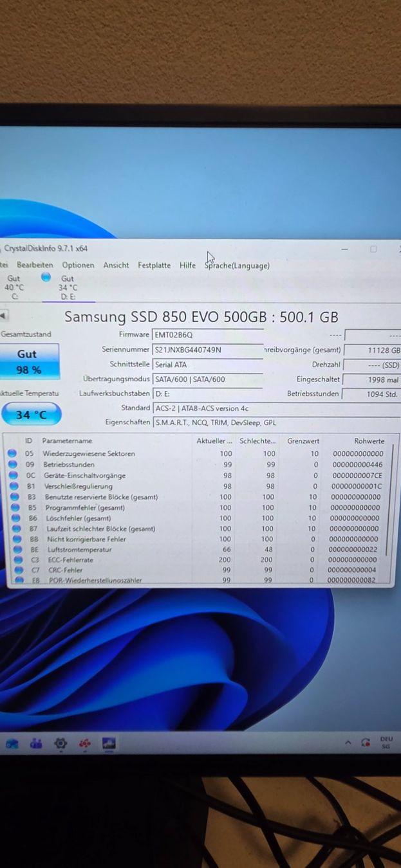Open the Sprache(Language) menu

(x=237, y=266)
